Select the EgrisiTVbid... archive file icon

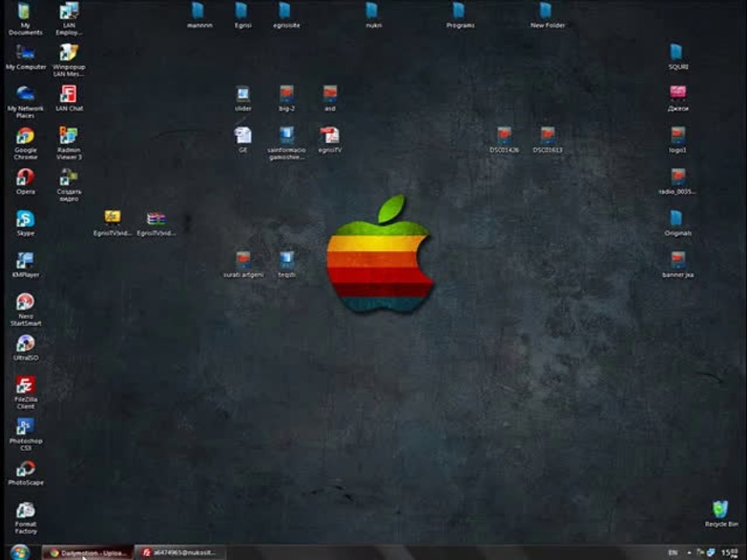pyautogui.click(x=156, y=223)
